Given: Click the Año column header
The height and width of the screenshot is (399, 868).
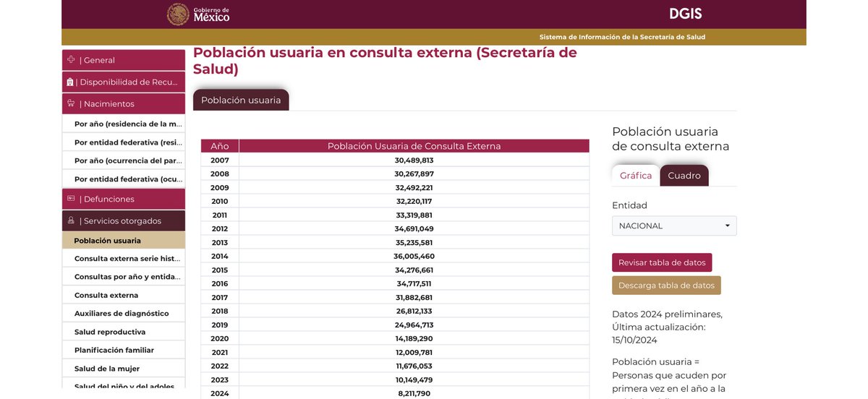Looking at the screenshot, I should 220,146.
